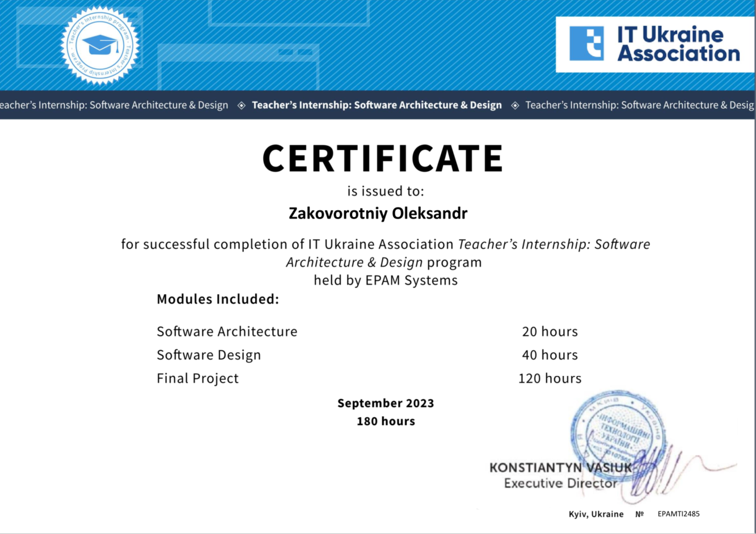The width and height of the screenshot is (756, 534).
Task: Click the "held by EPAM Systems" line
Action: point(386,280)
